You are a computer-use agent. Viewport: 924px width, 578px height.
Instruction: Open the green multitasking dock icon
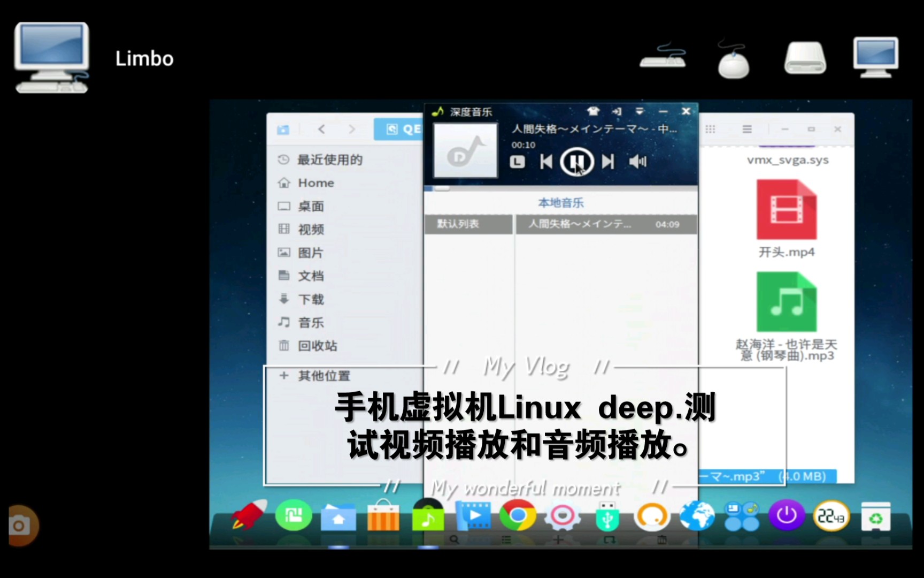click(x=294, y=515)
